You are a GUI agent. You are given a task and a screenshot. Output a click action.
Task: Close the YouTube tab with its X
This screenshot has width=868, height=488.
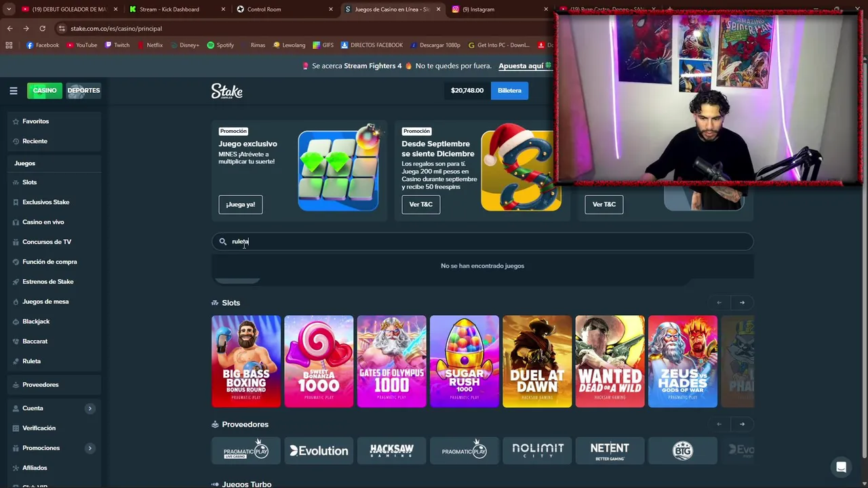(x=115, y=9)
